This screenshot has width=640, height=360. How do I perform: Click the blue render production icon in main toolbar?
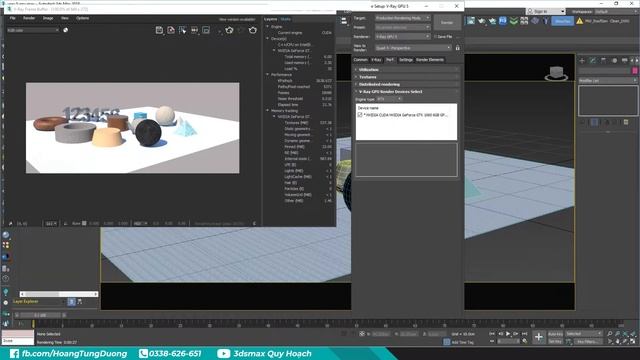click(503, 20)
